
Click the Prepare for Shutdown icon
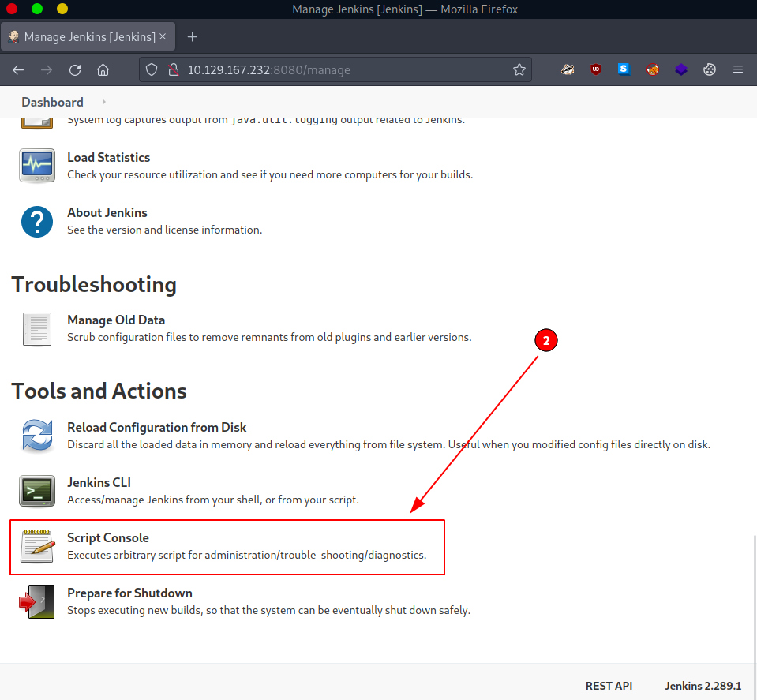pos(37,601)
